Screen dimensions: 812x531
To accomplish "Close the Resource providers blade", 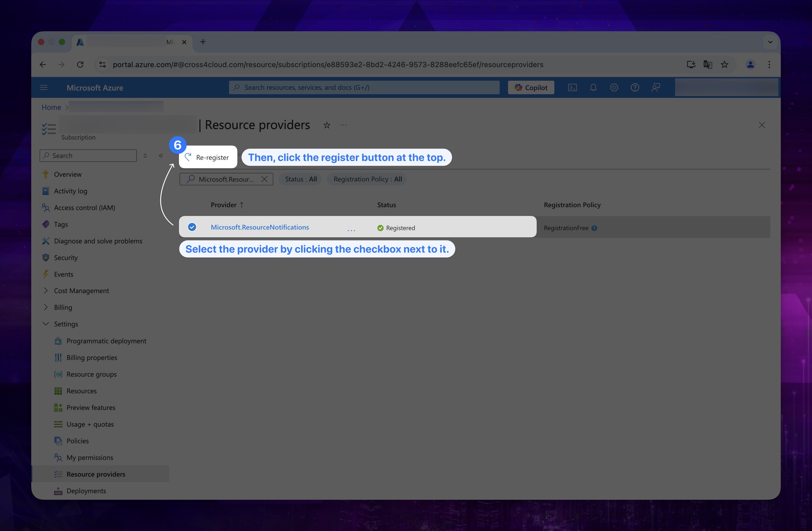I will point(762,125).
